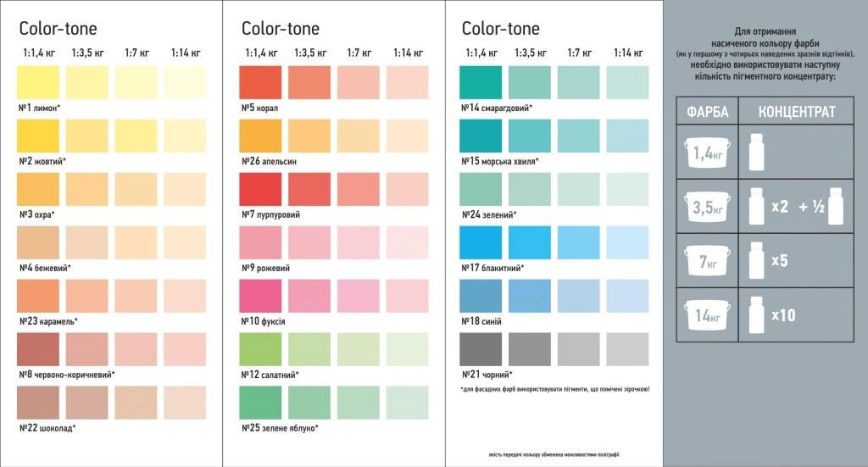Click the 3,5 кг paint bucket icon
868x467 pixels.
click(706, 206)
